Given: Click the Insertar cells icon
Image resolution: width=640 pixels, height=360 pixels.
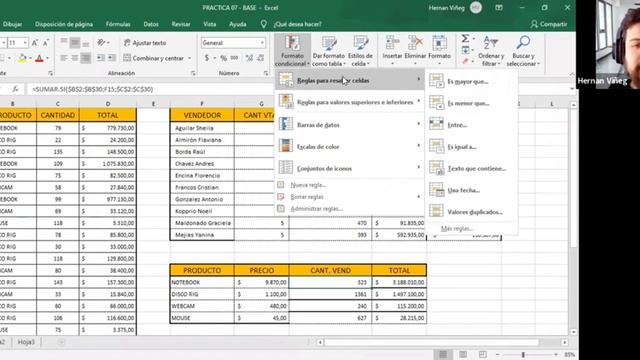Looking at the screenshot, I should click(392, 42).
